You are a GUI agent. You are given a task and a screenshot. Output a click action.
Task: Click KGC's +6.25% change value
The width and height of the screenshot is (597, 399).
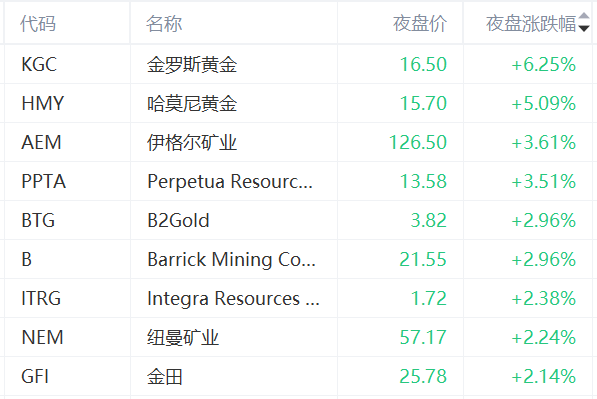coord(544,64)
